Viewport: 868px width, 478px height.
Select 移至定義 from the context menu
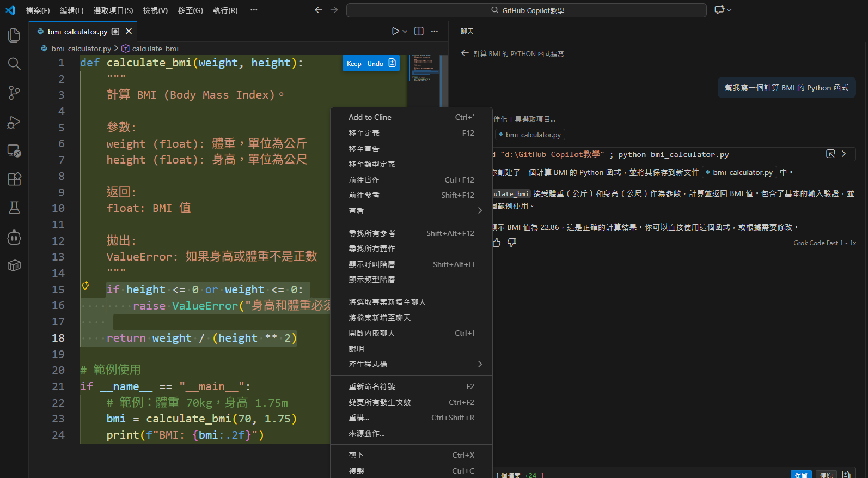[x=364, y=133]
